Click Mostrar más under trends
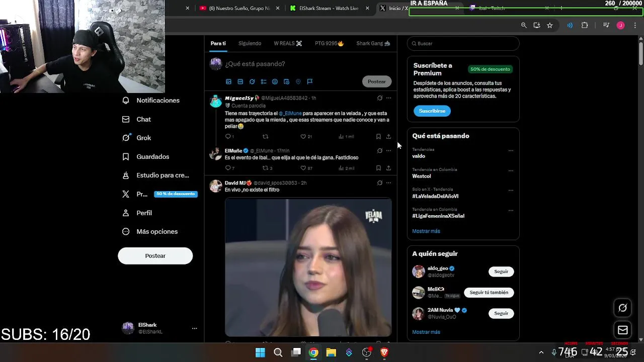Viewport: 644px width, 362px height. coord(426,231)
